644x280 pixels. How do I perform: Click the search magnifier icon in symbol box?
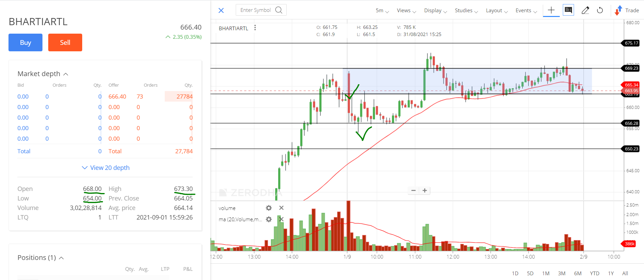tap(279, 10)
